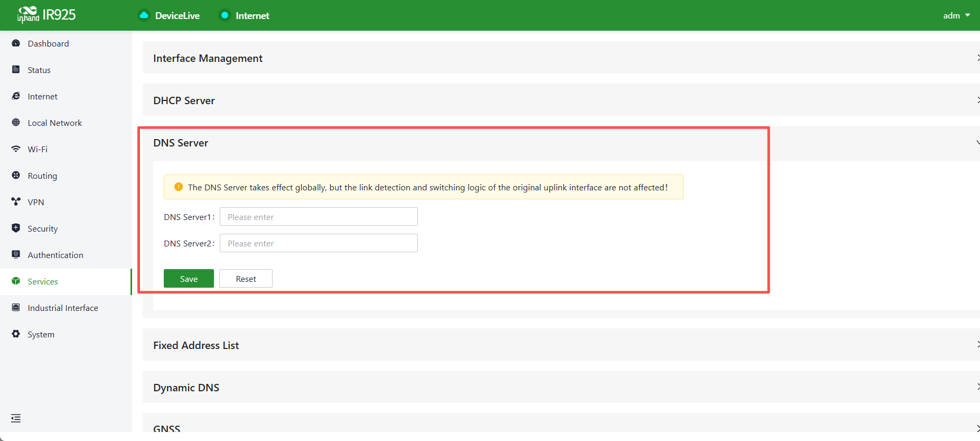This screenshot has height=441, width=980.
Task: Open Industrial Interface settings
Action: [x=66, y=308]
